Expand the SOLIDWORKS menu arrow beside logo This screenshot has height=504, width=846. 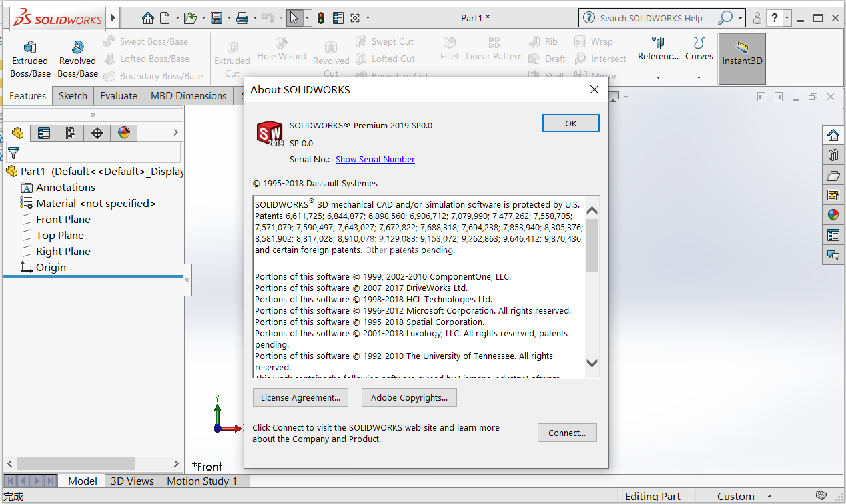tap(113, 17)
